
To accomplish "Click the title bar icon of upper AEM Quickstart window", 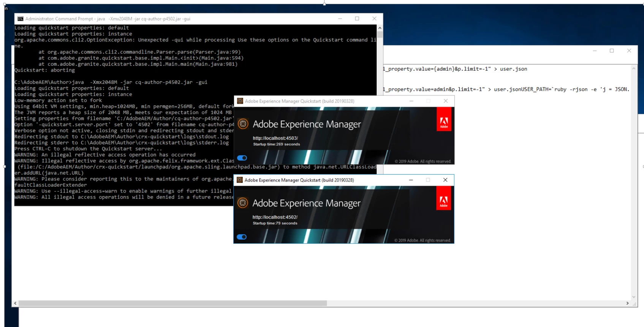I will [x=240, y=101].
